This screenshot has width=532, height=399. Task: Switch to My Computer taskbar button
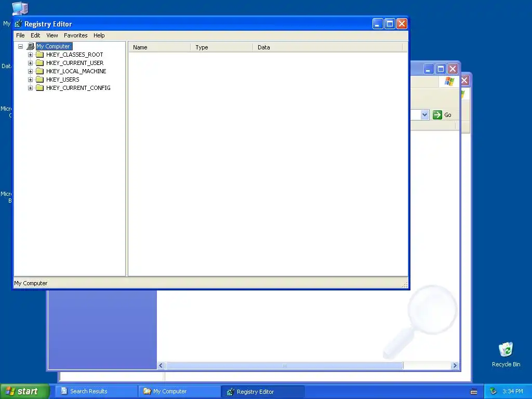click(x=179, y=391)
